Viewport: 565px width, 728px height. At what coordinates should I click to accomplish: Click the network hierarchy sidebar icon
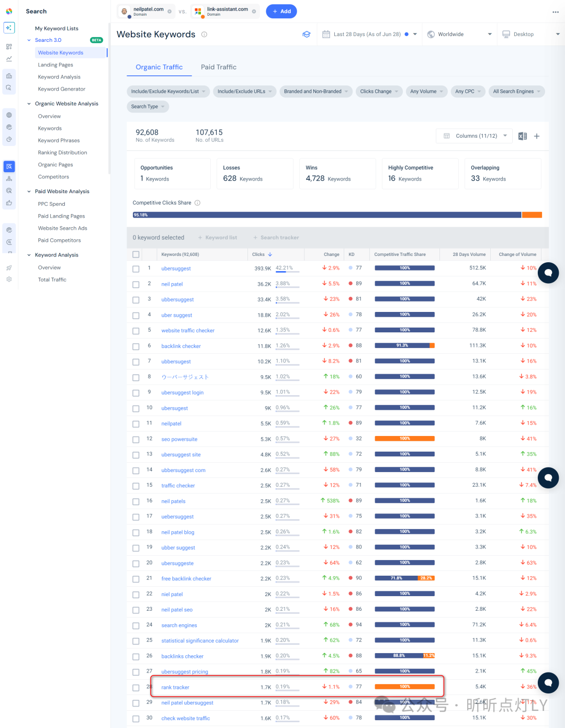tap(9, 178)
